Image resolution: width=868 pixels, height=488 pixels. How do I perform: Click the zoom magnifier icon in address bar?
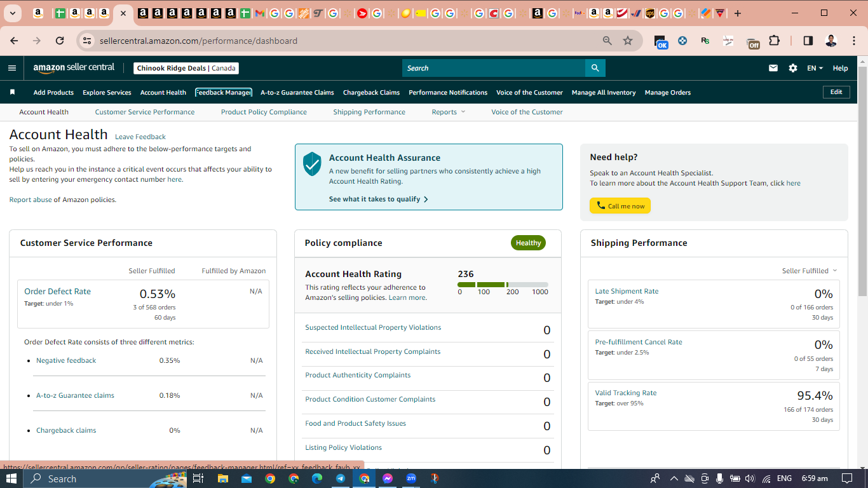coord(607,41)
